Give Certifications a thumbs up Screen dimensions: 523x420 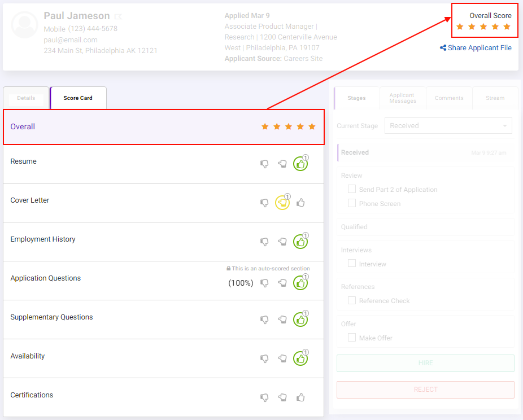pos(300,397)
